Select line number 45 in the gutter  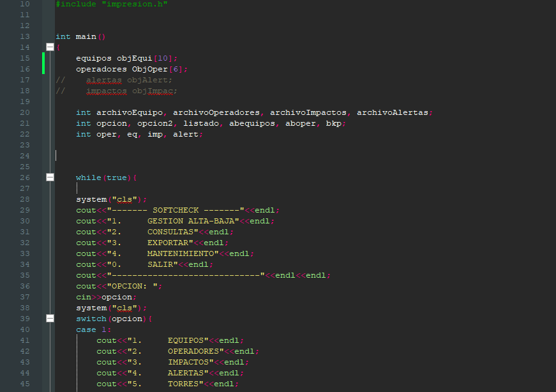click(x=24, y=383)
